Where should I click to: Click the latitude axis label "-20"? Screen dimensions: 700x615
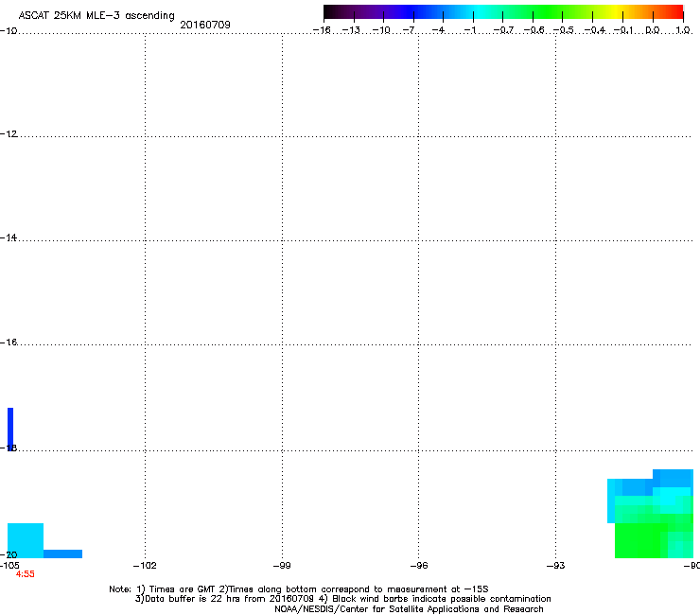(x=9, y=554)
